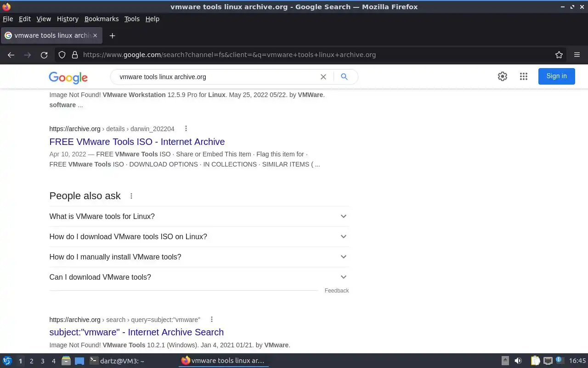Click the Feedback link
The width and height of the screenshot is (588, 368).
click(x=337, y=291)
